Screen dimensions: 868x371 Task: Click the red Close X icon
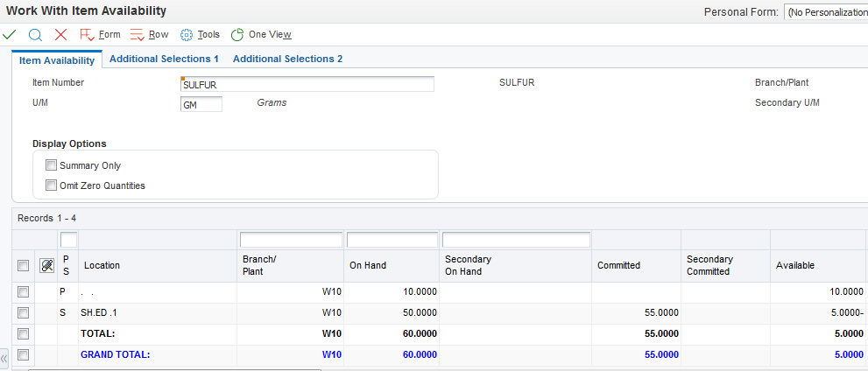click(x=60, y=34)
